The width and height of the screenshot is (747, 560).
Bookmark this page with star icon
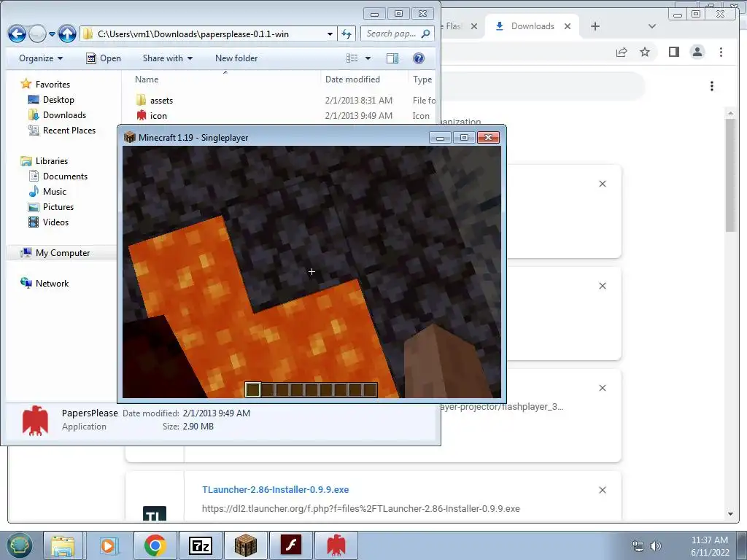click(645, 52)
